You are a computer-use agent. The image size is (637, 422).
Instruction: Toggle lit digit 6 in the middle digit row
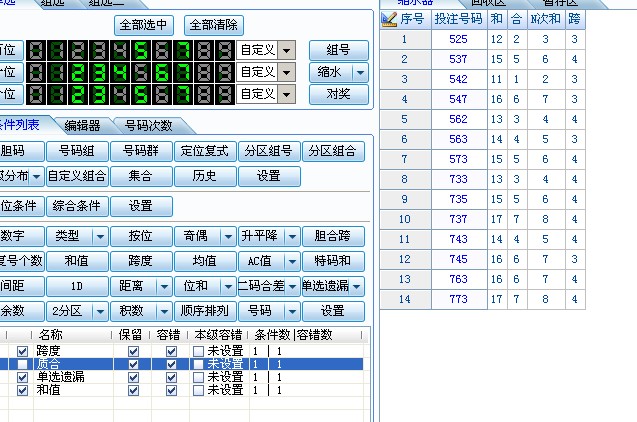[x=162, y=72]
